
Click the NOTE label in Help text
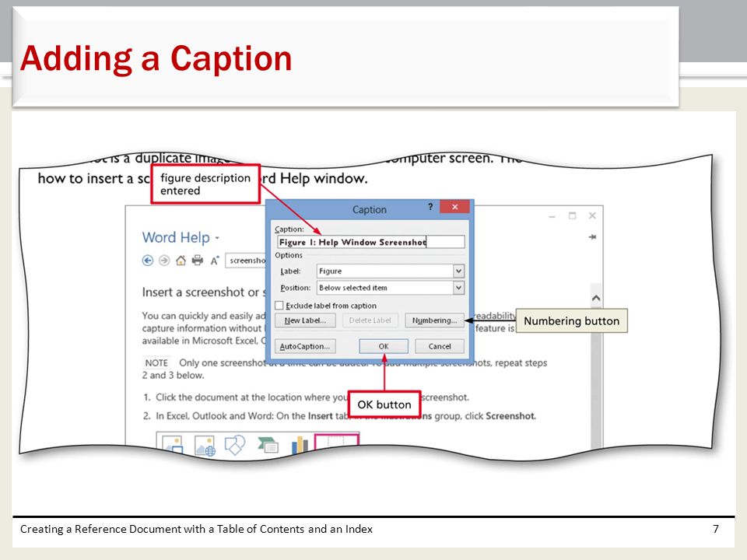pos(156,363)
